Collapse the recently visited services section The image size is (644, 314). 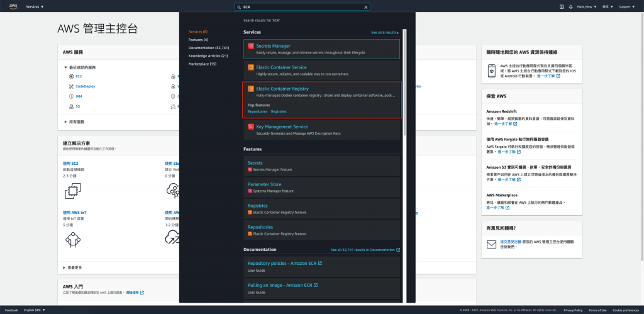(65, 67)
